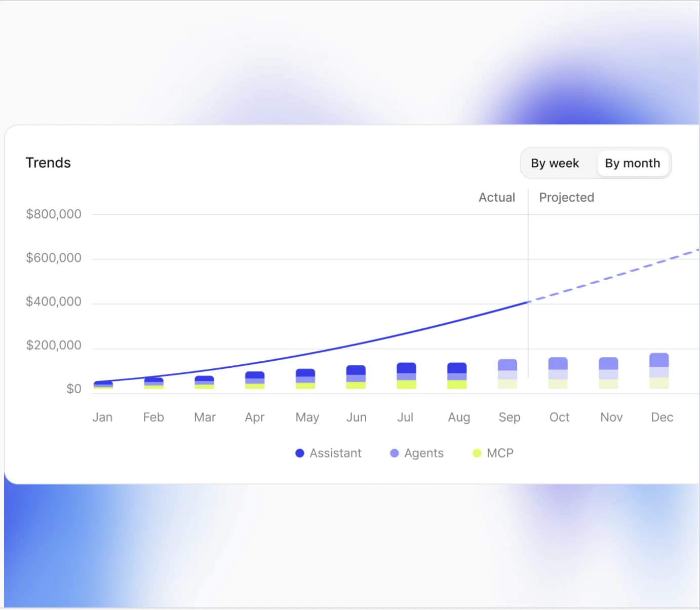700x610 pixels.
Task: Select the May stacked bar
Action: [305, 379]
